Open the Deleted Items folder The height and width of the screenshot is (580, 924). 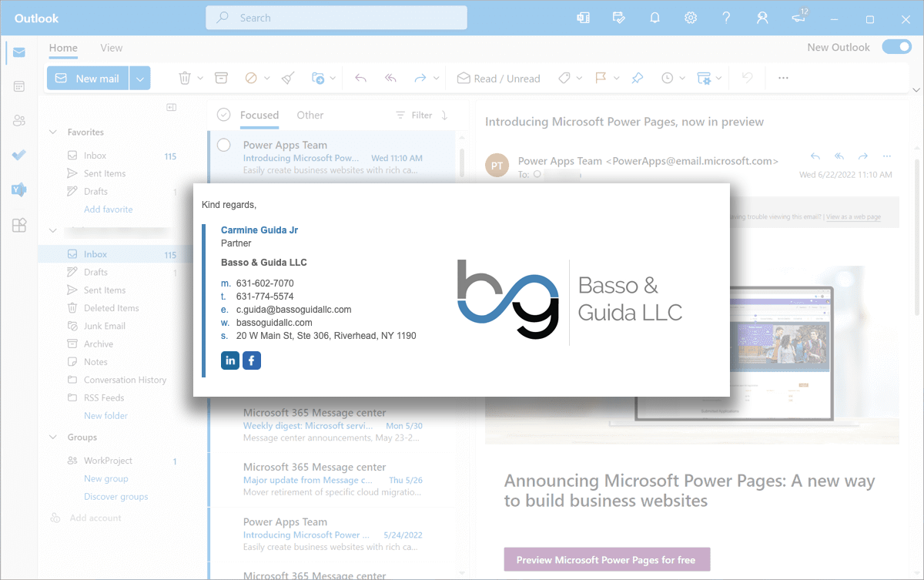click(x=112, y=308)
